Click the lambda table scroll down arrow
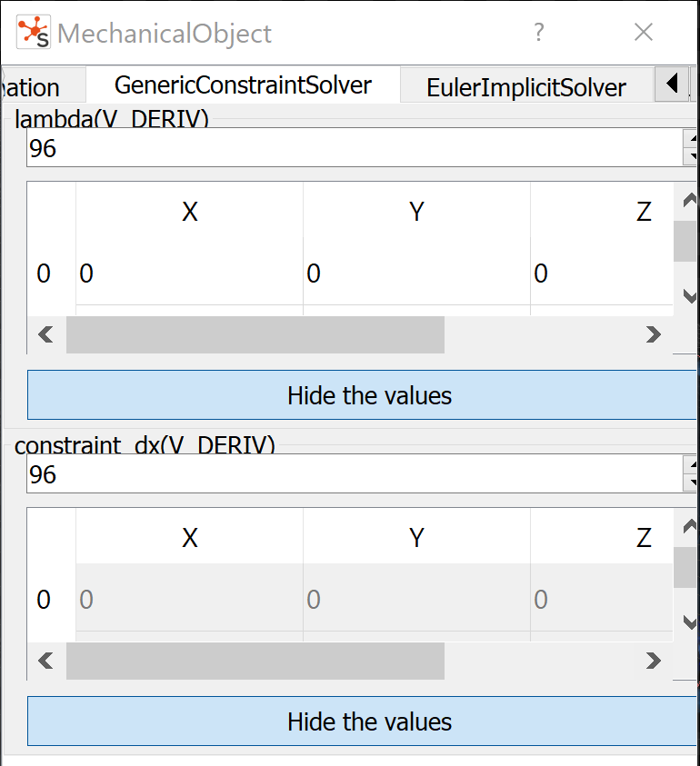Image resolution: width=700 pixels, height=766 pixels. (689, 296)
